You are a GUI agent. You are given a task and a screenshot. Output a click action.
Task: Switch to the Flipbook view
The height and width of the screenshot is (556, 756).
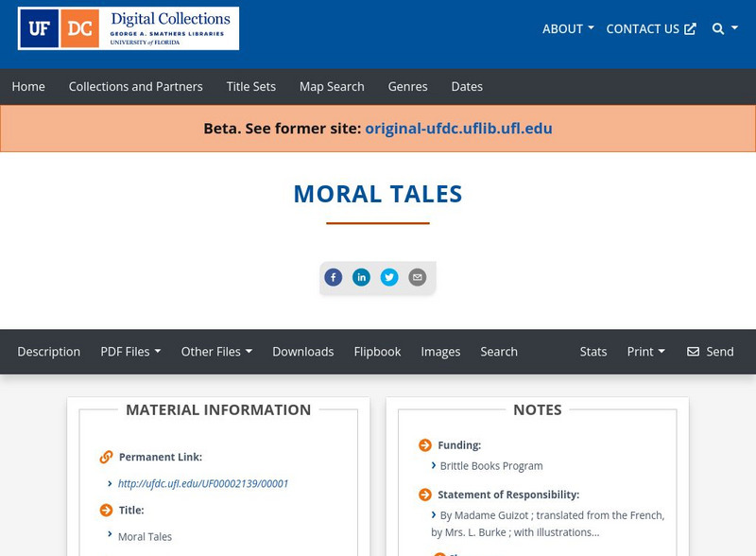(377, 351)
